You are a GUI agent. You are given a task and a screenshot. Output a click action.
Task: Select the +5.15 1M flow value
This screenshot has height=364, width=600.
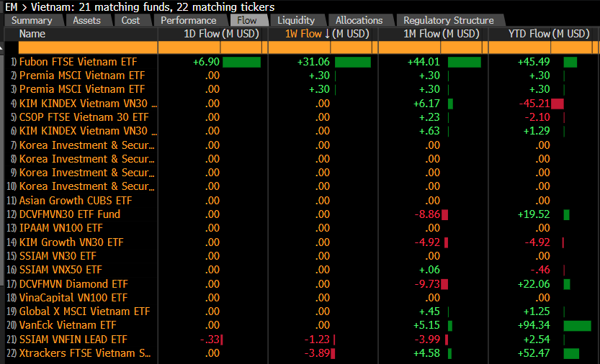[426, 325]
